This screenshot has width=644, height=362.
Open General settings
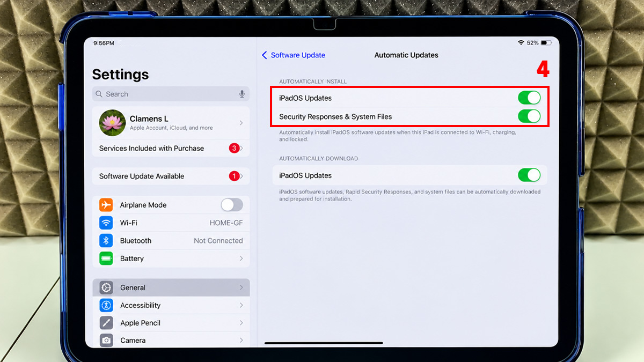(x=171, y=287)
